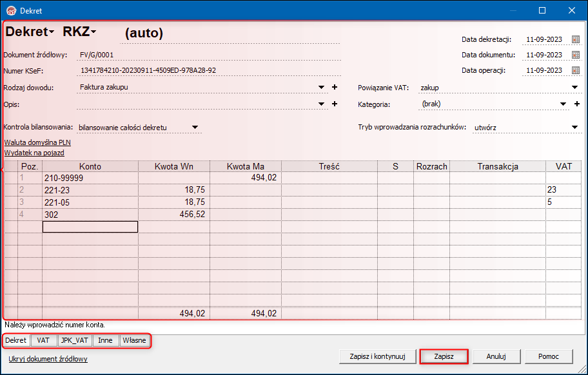This screenshot has height=375, width=588.
Task: Open Tryb wprowadzania rozrachunków dropdown
Action: pos(574,128)
